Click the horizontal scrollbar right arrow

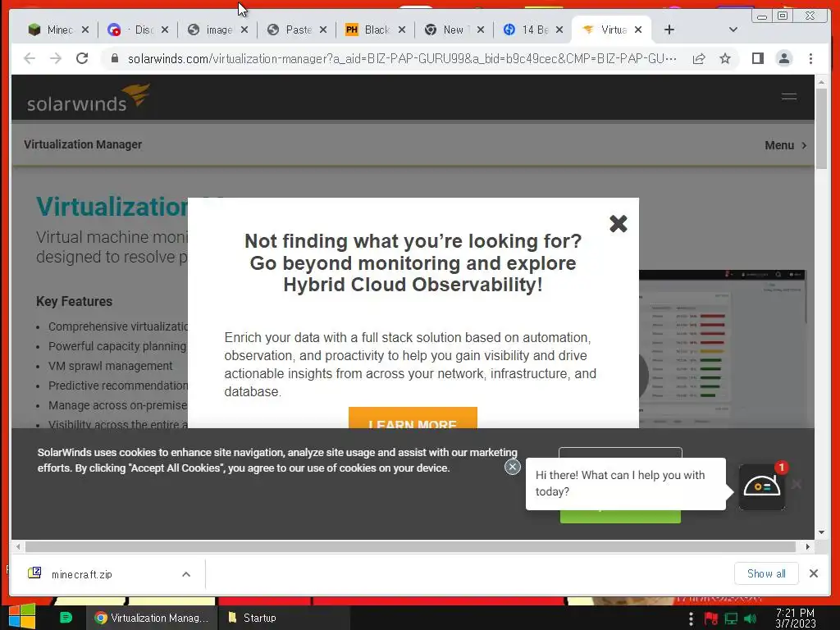coord(807,546)
